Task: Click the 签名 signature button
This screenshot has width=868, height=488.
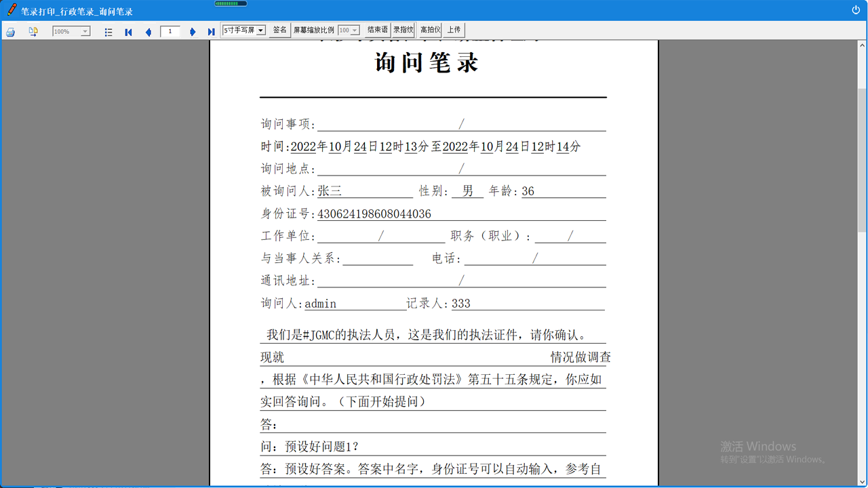Action: pyautogui.click(x=279, y=30)
